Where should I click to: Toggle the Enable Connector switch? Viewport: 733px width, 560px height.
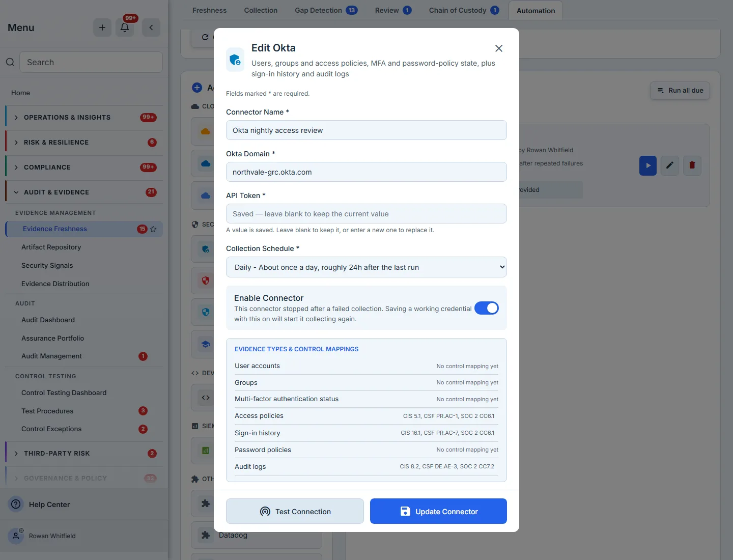click(x=487, y=308)
